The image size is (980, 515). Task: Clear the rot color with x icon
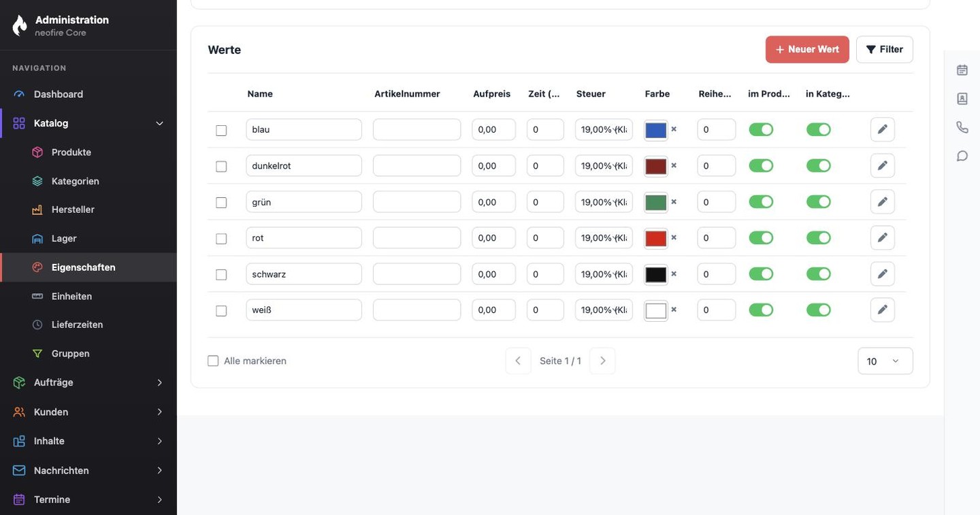674,237
